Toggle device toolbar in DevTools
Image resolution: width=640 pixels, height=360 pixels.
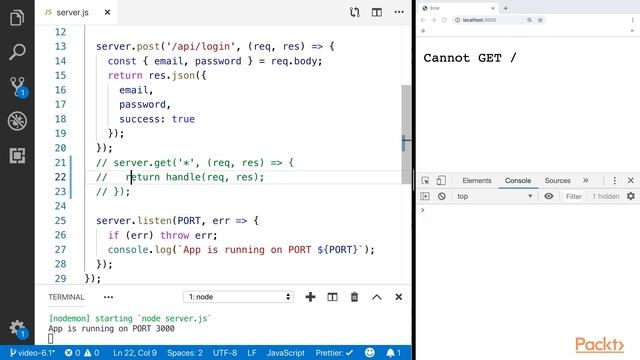tap(441, 180)
